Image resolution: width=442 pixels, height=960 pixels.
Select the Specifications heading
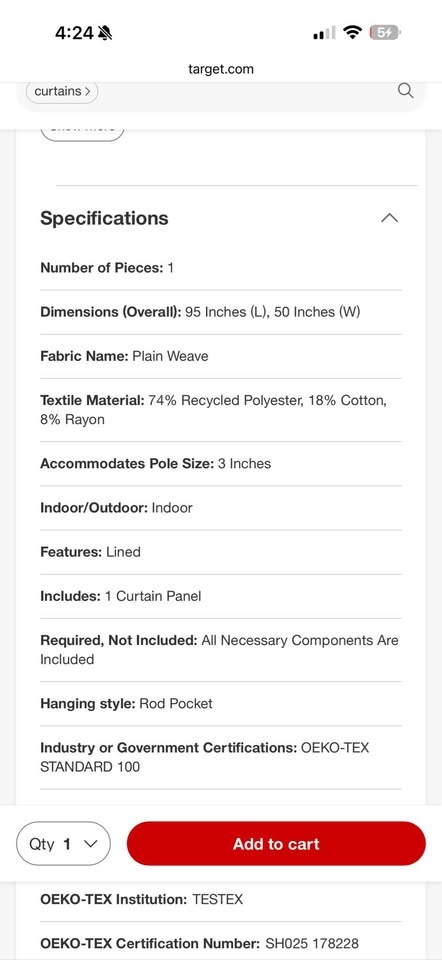(x=104, y=218)
